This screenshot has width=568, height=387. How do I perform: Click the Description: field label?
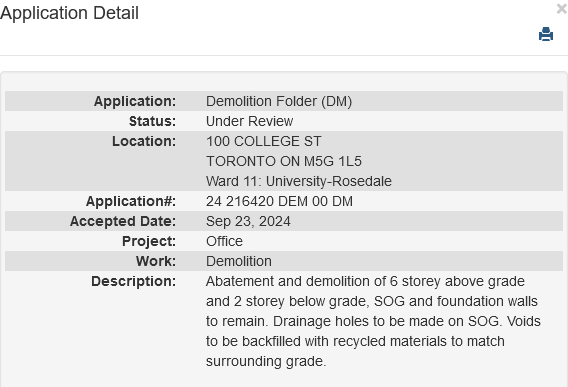134,282
